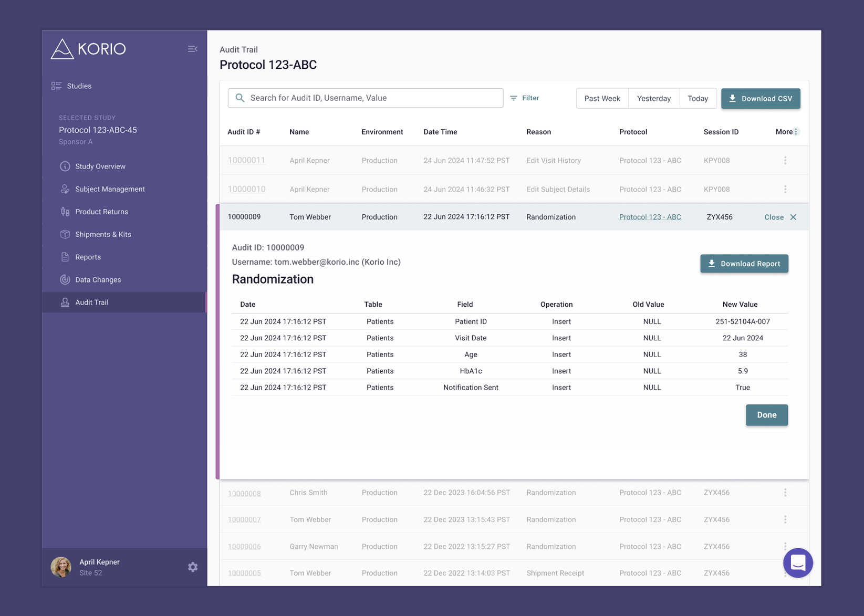The width and height of the screenshot is (864, 616).
Task: Open settings via the gear icon
Action: [193, 567]
